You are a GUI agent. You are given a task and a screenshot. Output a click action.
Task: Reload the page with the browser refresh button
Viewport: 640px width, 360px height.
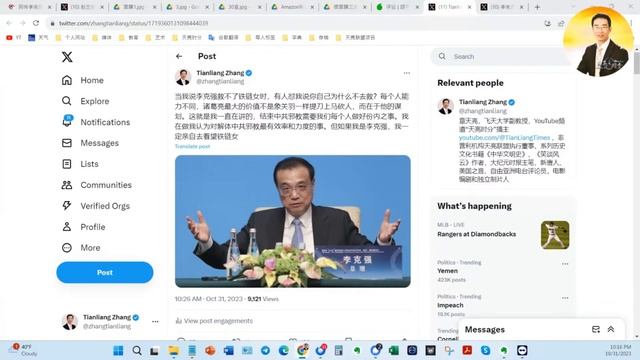click(36, 23)
